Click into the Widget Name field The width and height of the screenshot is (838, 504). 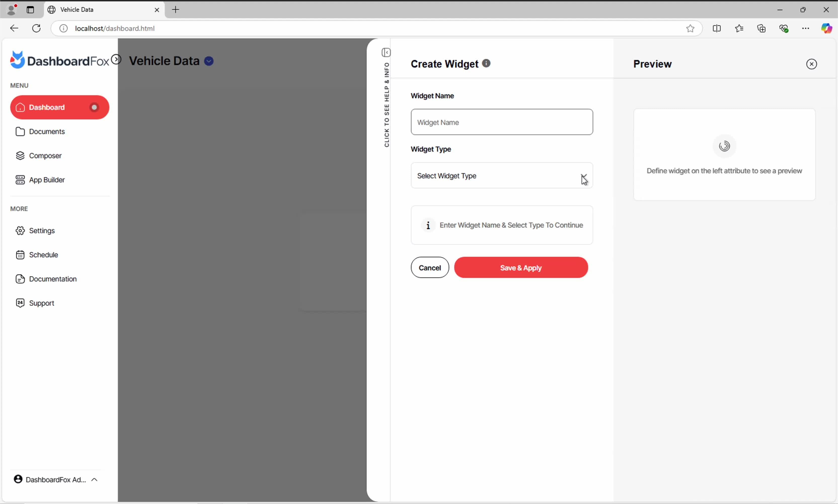pos(502,122)
